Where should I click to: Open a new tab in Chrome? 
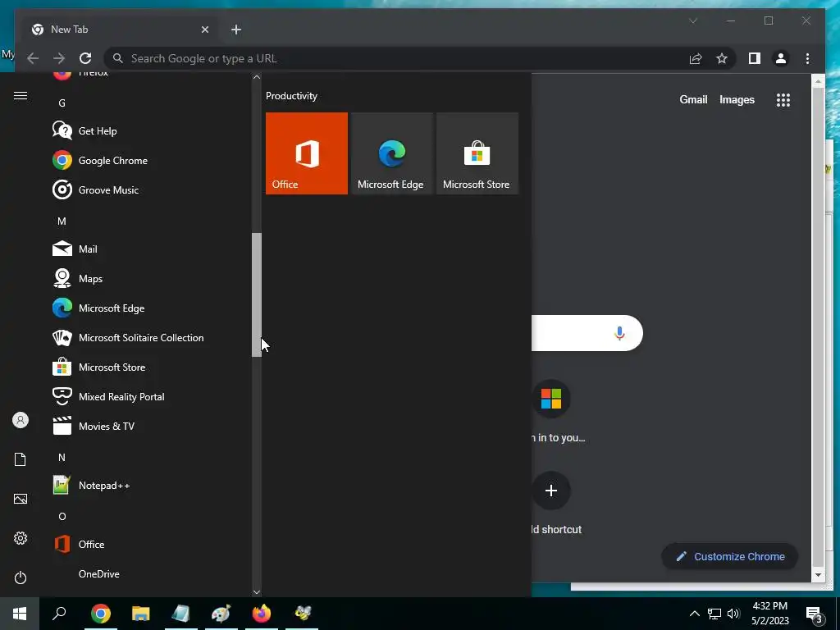[x=236, y=30]
